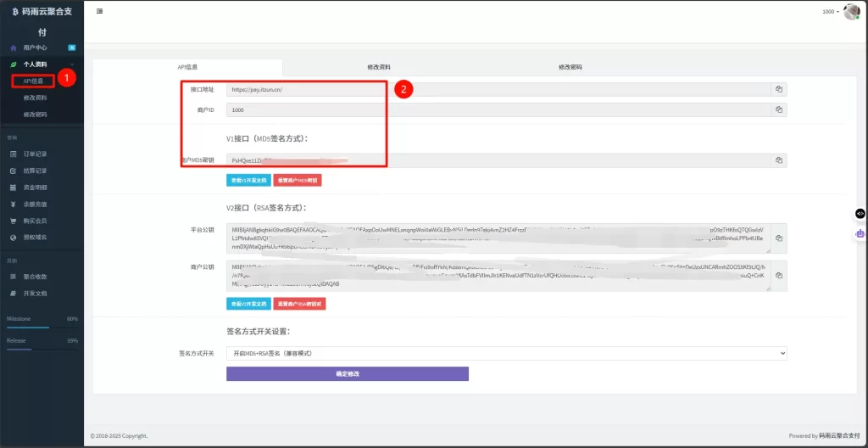The width and height of the screenshot is (868, 448).
Task: Toggle sidebar with the hamburger menu icon
Action: coord(100,11)
